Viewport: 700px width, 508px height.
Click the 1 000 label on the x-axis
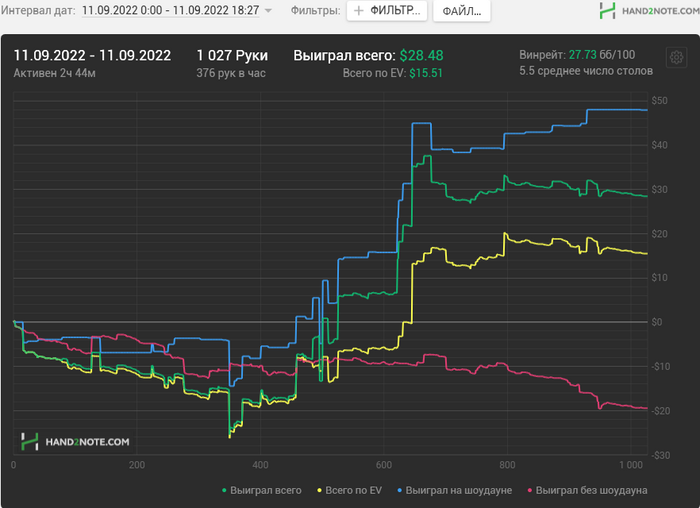(x=631, y=465)
